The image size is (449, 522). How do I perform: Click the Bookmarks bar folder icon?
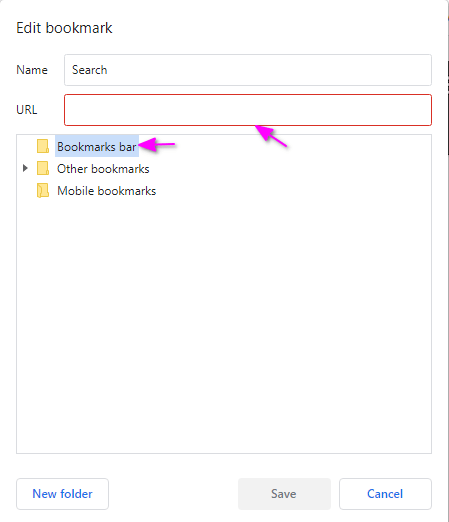click(x=43, y=146)
